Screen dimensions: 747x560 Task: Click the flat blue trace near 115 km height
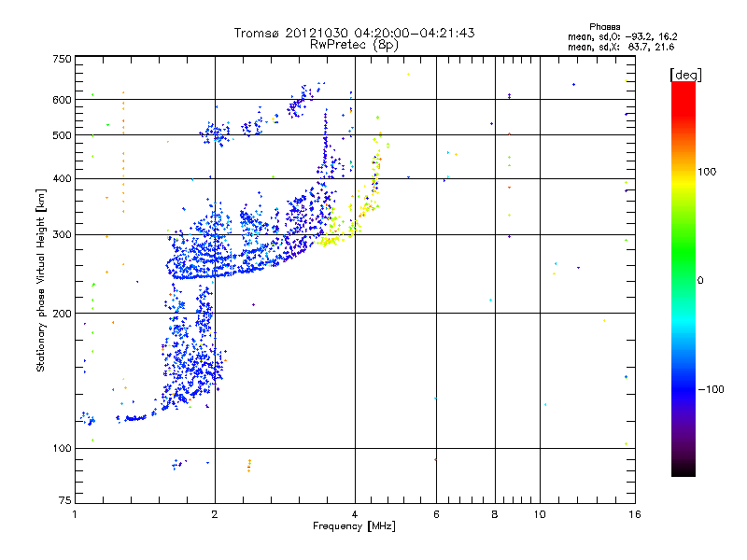point(135,418)
